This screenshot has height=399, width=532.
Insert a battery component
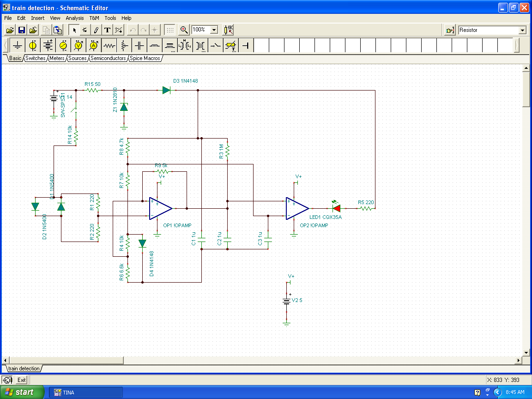48,45
